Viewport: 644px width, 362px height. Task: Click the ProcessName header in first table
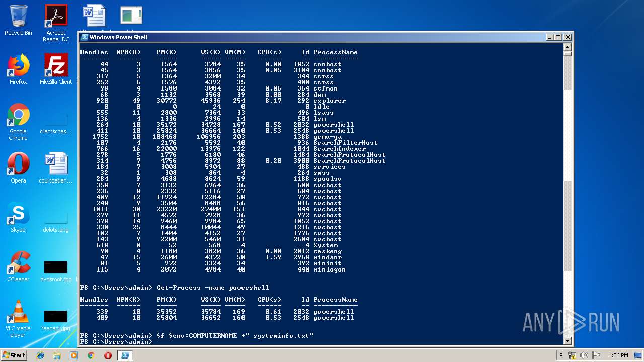point(336,52)
